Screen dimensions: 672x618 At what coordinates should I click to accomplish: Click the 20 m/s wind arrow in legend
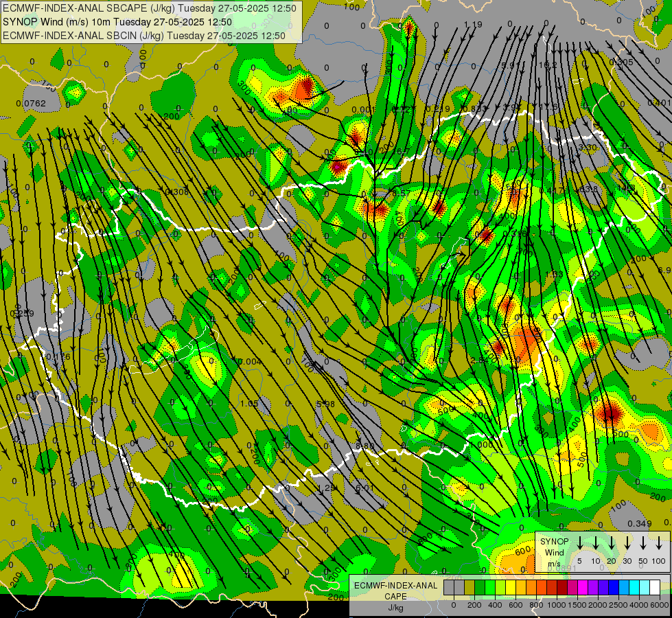(x=611, y=543)
